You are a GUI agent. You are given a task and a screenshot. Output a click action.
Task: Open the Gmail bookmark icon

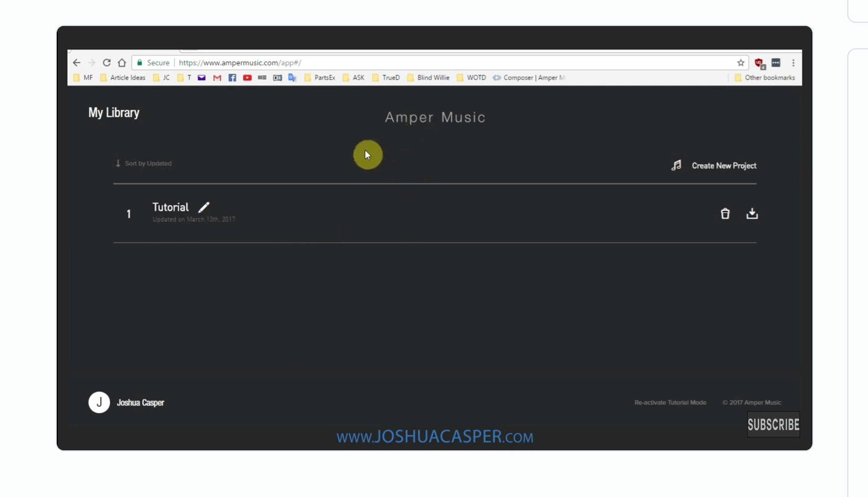click(217, 78)
